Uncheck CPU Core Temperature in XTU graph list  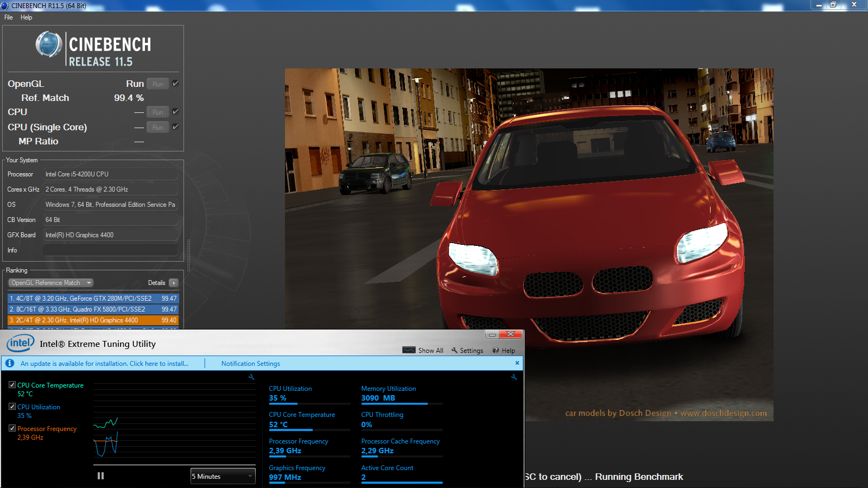12,385
